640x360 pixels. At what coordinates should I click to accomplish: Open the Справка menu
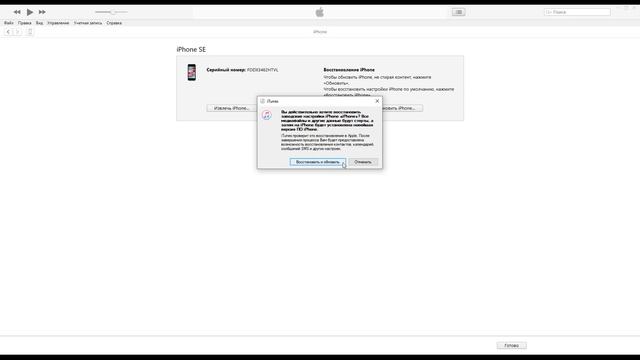114,23
